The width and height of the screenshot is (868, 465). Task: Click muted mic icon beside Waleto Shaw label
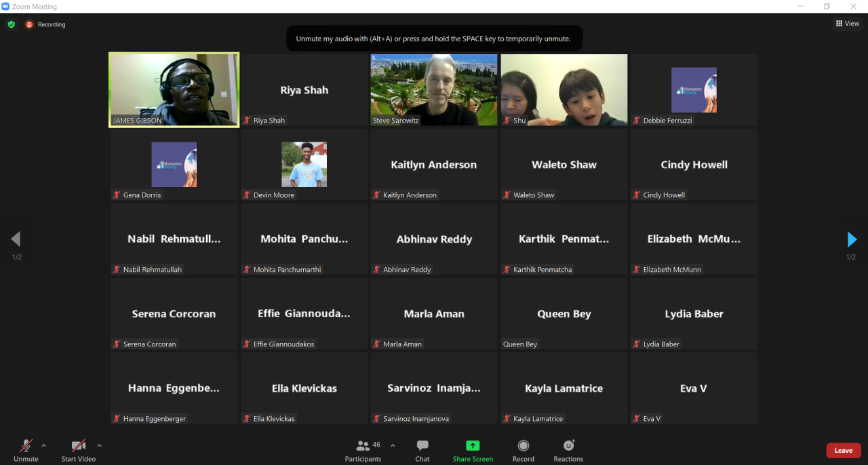click(507, 195)
